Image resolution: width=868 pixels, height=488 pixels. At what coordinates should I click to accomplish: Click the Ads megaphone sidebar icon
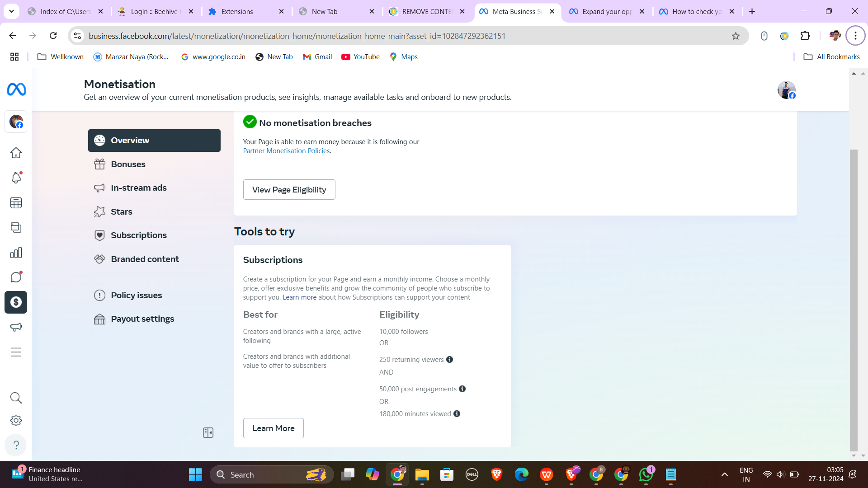tap(16, 327)
